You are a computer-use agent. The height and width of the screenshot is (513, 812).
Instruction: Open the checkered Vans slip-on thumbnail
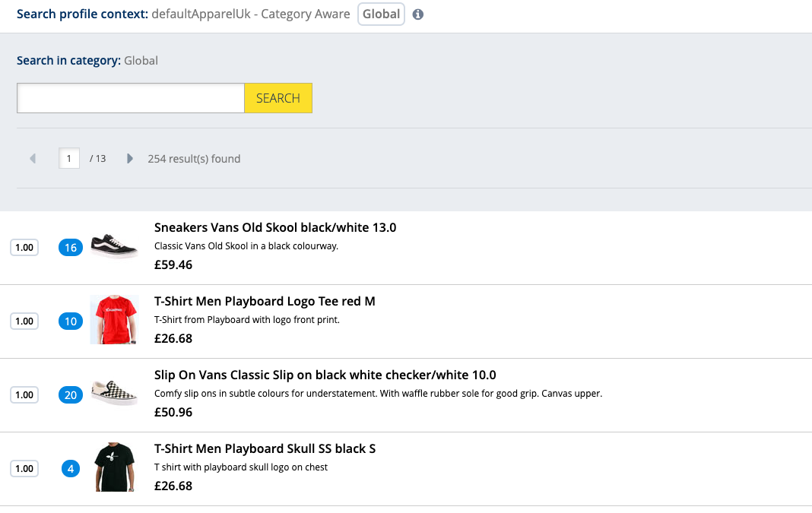click(x=114, y=393)
